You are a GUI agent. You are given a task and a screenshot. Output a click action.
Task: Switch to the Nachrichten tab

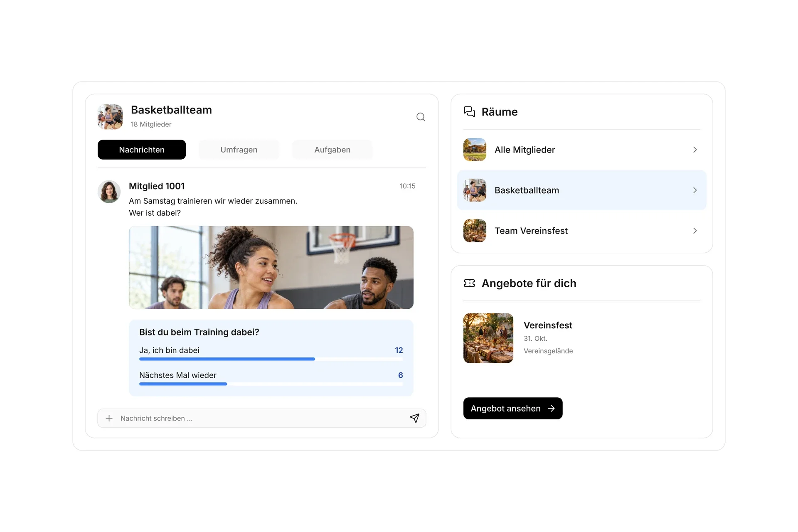(x=142, y=150)
